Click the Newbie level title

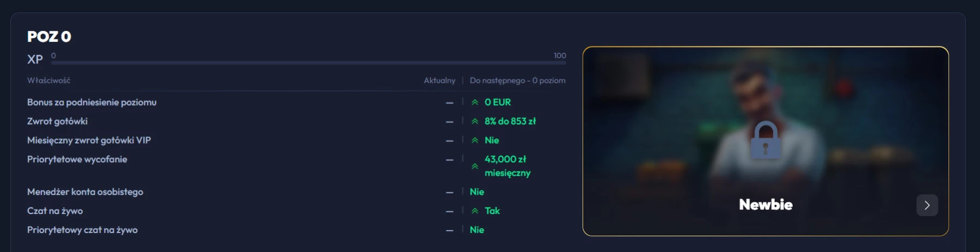[x=765, y=205]
